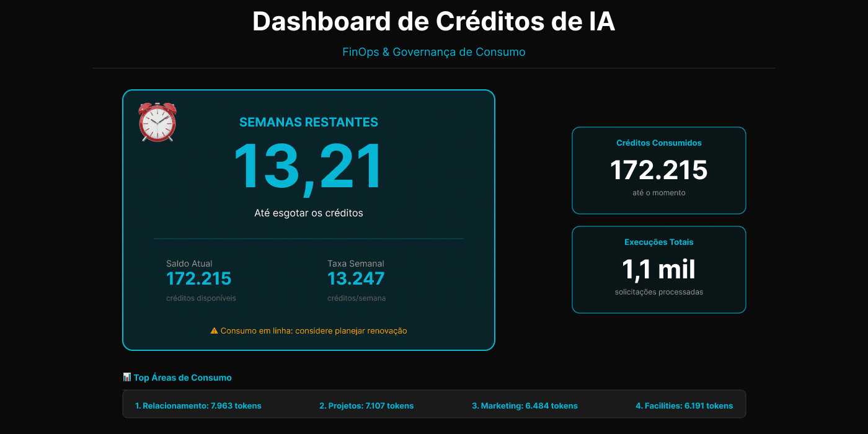This screenshot has width=868, height=434.
Task: Click the '172.215' consumed credits value
Action: click(659, 170)
